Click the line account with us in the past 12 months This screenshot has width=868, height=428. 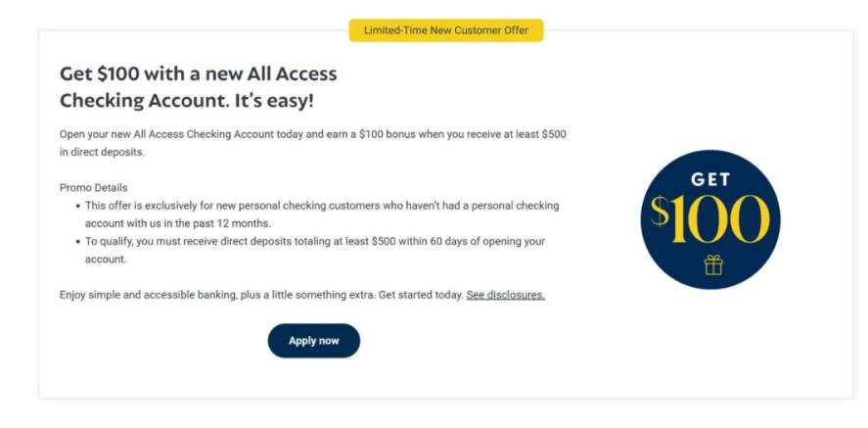pos(178,223)
